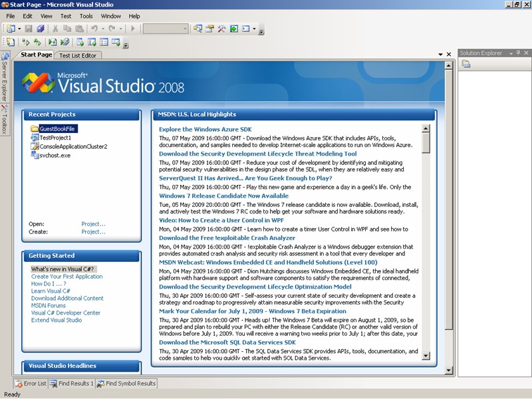Click the green arrow Start Page icon
532x399 pixels.
234,29
